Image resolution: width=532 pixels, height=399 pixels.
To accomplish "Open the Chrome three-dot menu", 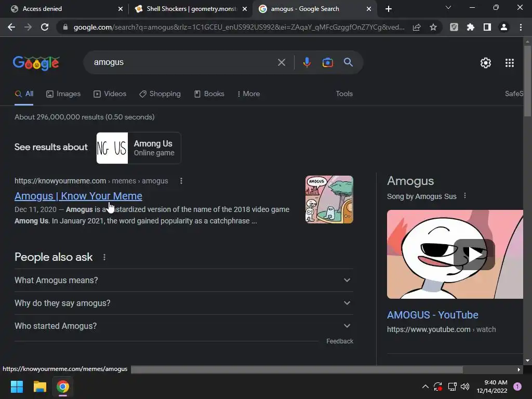I will click(x=521, y=27).
